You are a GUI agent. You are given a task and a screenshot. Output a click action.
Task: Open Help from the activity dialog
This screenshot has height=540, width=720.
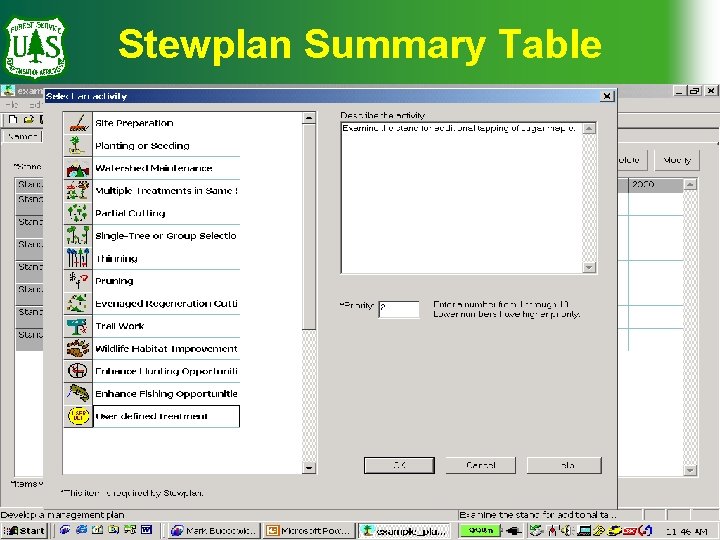pyautogui.click(x=564, y=465)
